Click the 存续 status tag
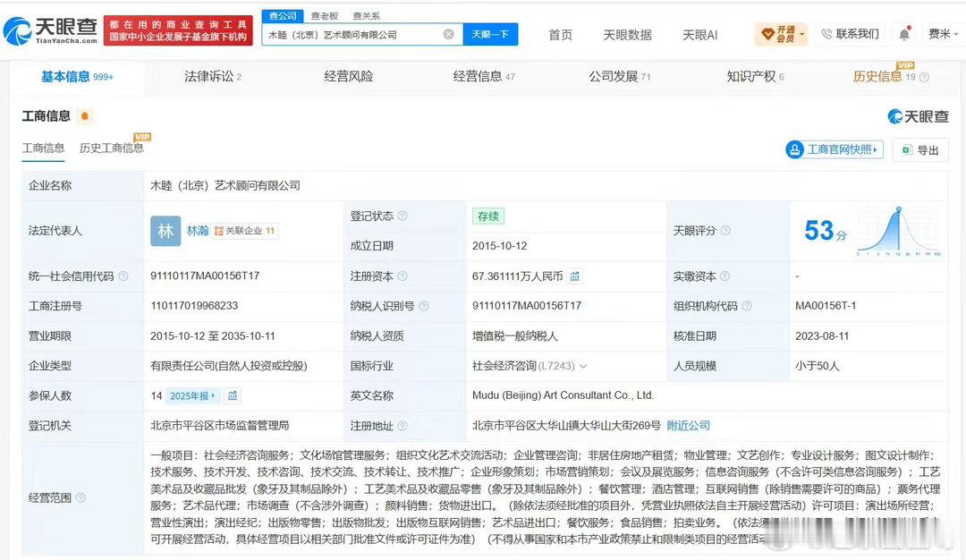966x560 pixels. point(488,216)
